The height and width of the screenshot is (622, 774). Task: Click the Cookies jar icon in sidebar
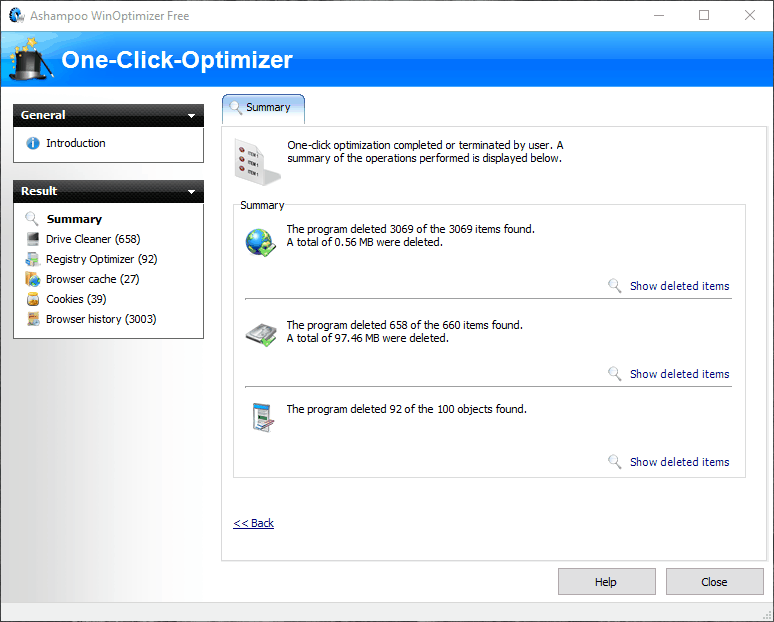(33, 299)
